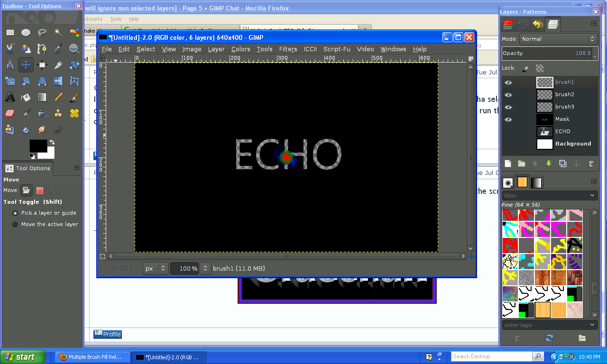This screenshot has height=364, width=607.
Task: Hide the brush1 layer eye icon
Action: coord(508,82)
